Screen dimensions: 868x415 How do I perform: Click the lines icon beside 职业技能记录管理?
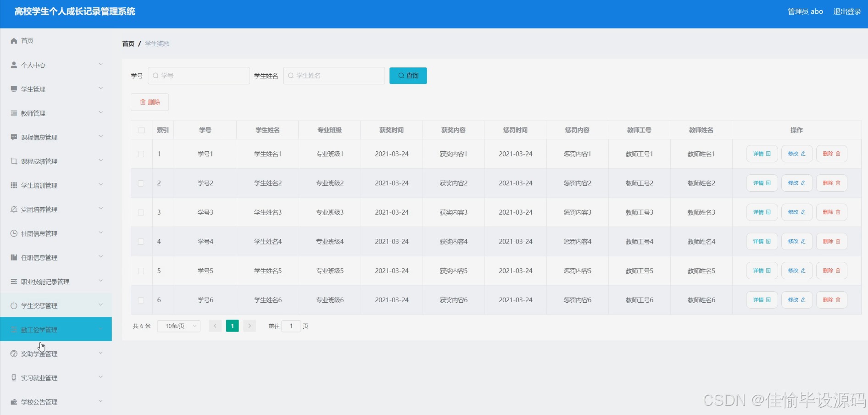point(14,282)
